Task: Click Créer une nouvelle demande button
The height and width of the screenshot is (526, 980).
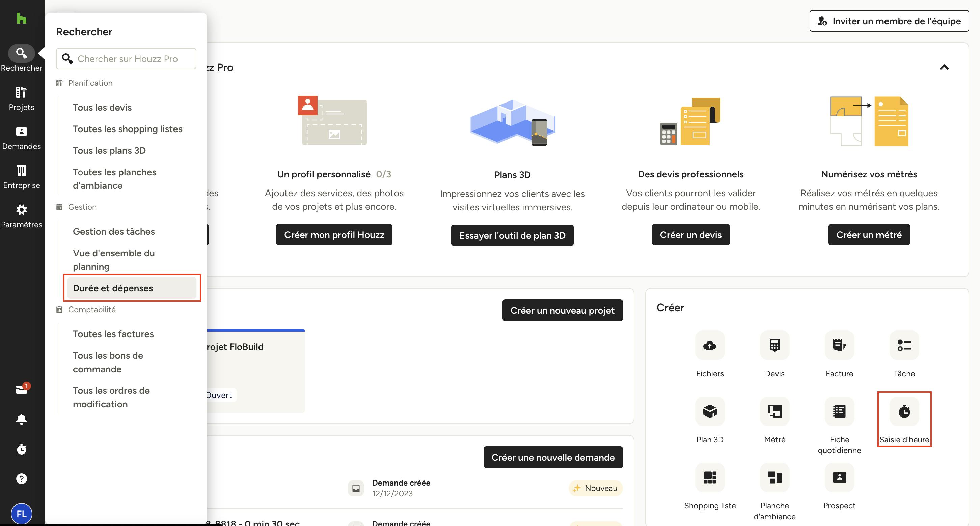Action: point(553,457)
